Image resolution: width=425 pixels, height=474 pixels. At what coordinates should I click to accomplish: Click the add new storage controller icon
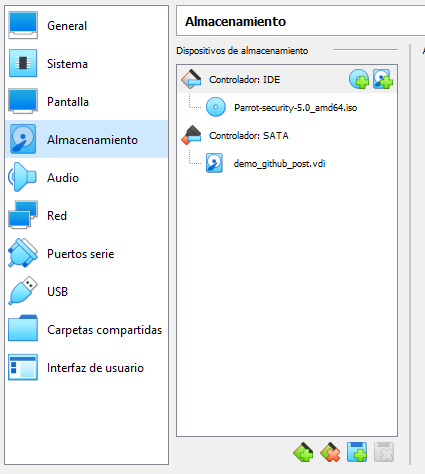(x=303, y=452)
